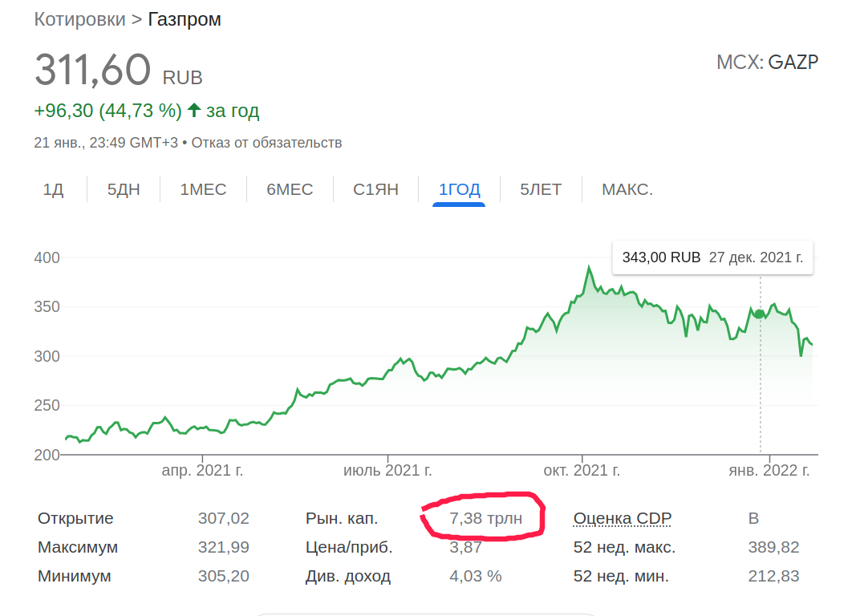Click the июль 2021 г. axis label

point(387,470)
